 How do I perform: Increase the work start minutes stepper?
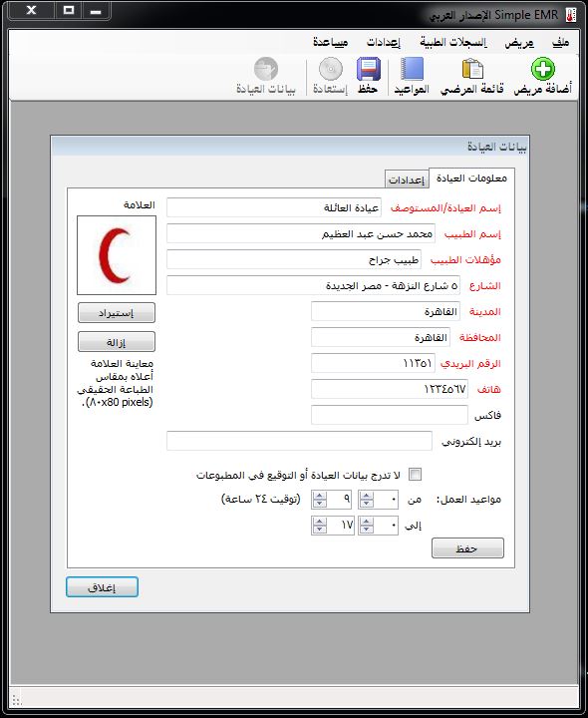tap(366, 496)
